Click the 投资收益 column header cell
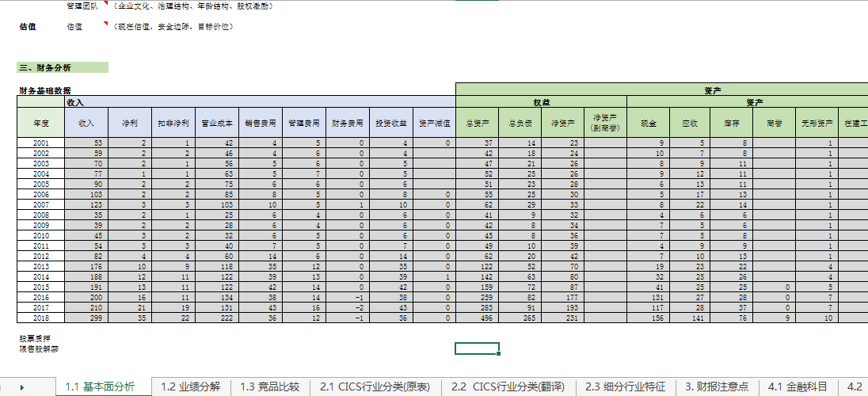 click(390, 123)
